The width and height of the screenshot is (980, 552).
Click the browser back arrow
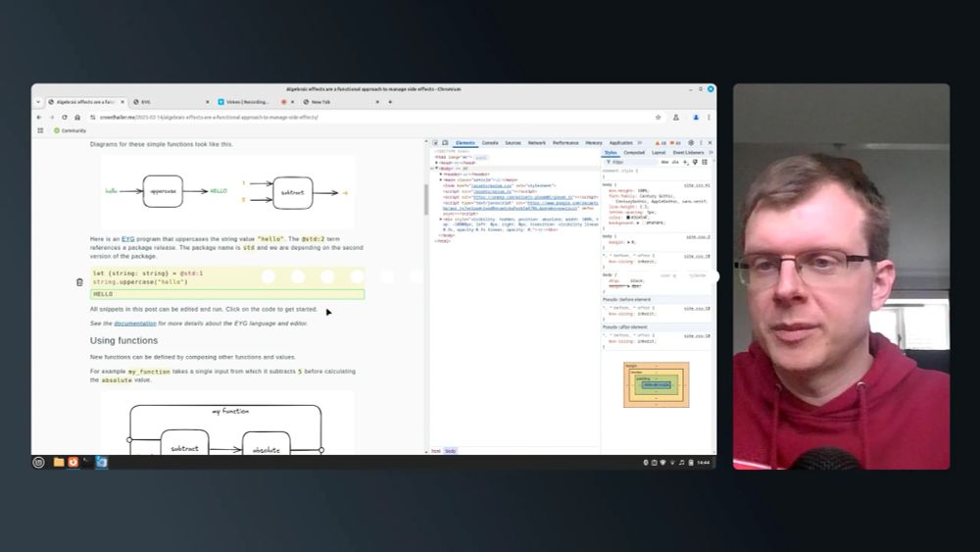[x=39, y=118]
